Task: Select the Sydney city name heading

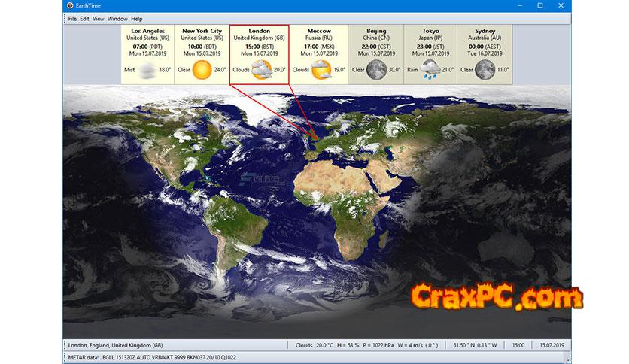Action: click(487, 31)
